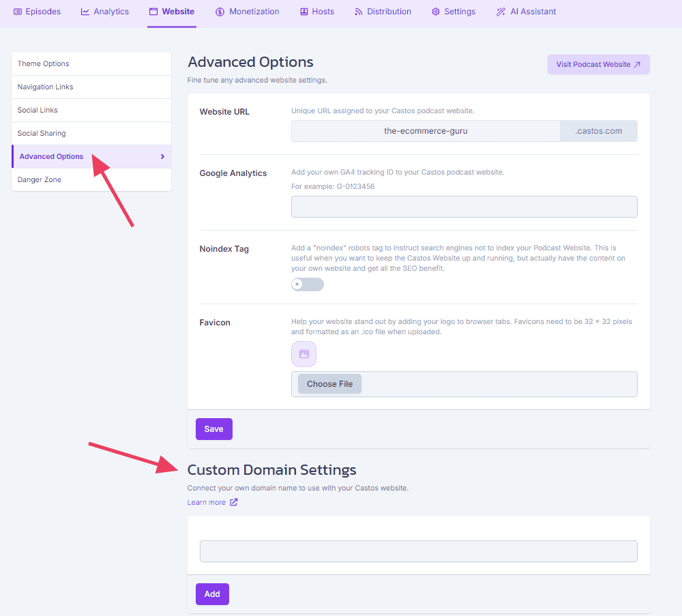Select the Website tab

click(x=172, y=12)
